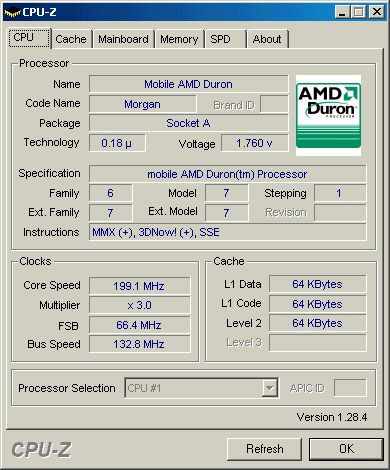Click the AMD Duron processor logo
This screenshot has height=470, width=390.
click(x=328, y=115)
